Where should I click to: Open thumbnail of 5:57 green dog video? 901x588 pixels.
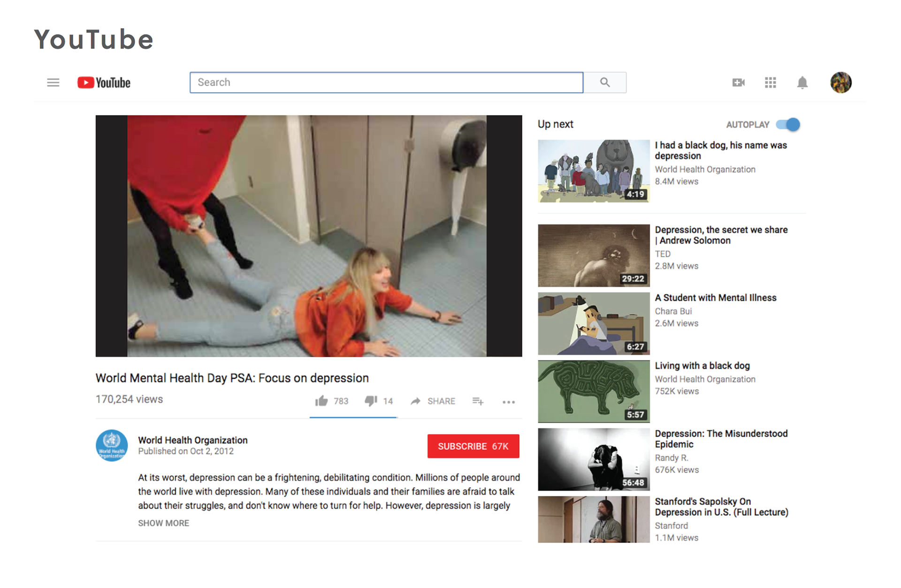click(594, 391)
